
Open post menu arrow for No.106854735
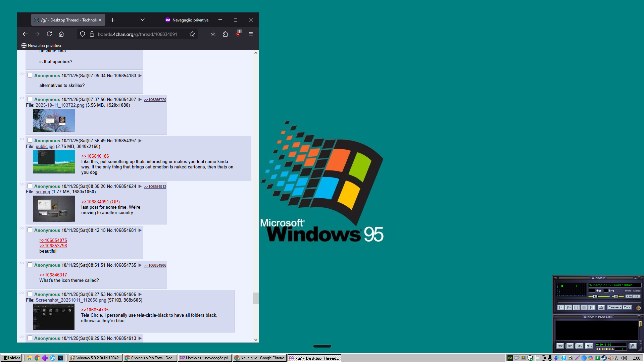pos(140,265)
